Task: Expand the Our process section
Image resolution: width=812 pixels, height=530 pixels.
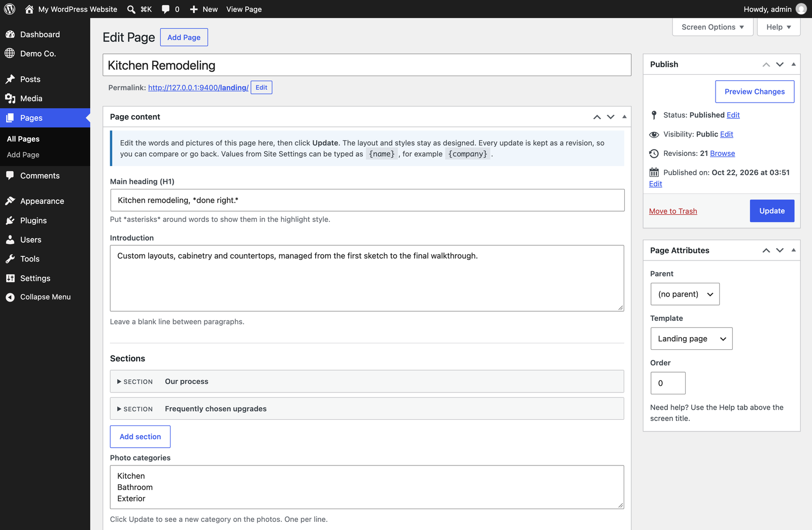Action: tap(367, 381)
